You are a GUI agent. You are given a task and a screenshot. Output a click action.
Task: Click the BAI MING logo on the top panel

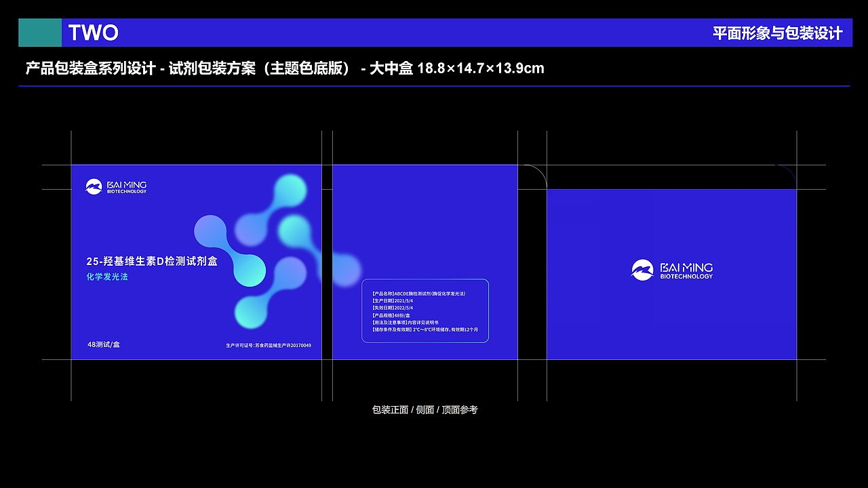click(x=672, y=270)
